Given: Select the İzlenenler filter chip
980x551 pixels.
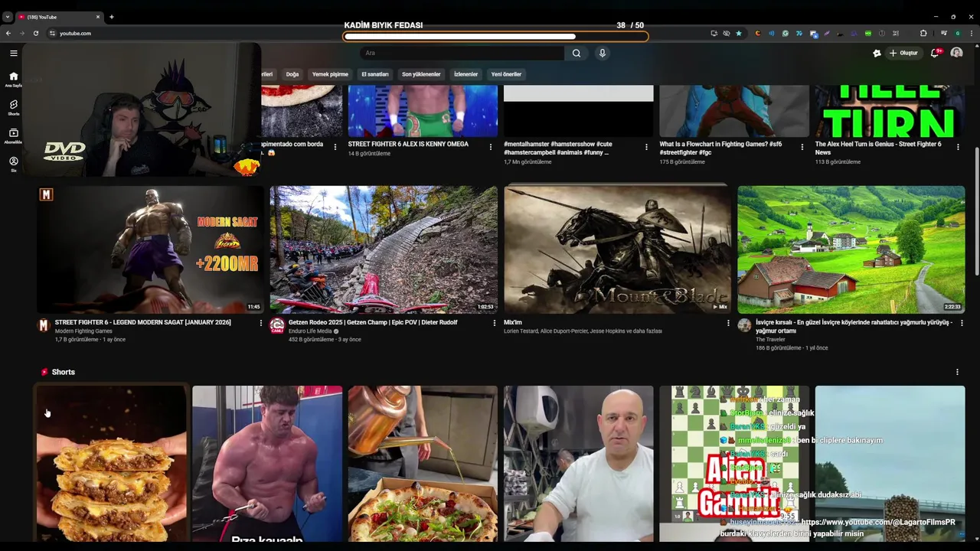Looking at the screenshot, I should pyautogui.click(x=465, y=74).
